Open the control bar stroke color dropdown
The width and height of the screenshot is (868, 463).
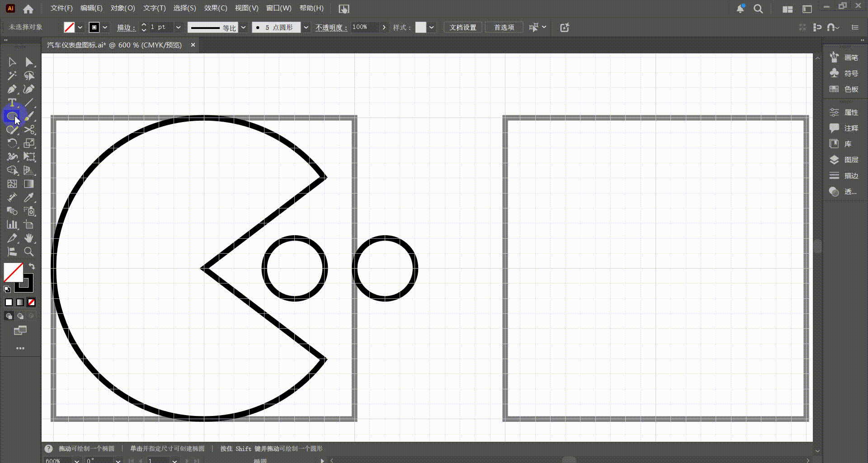click(105, 28)
